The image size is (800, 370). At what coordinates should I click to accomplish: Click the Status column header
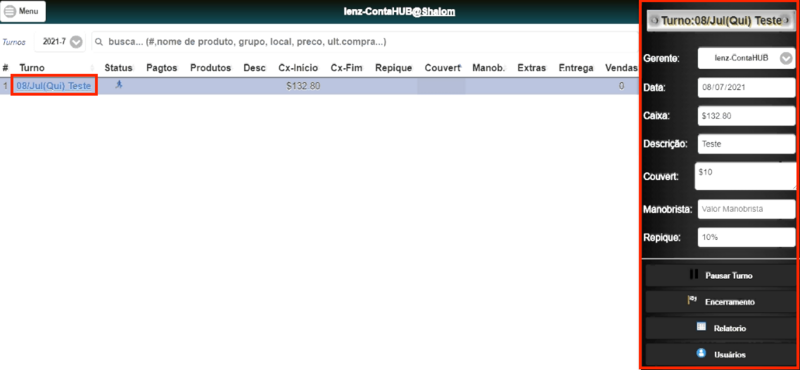pos(118,68)
